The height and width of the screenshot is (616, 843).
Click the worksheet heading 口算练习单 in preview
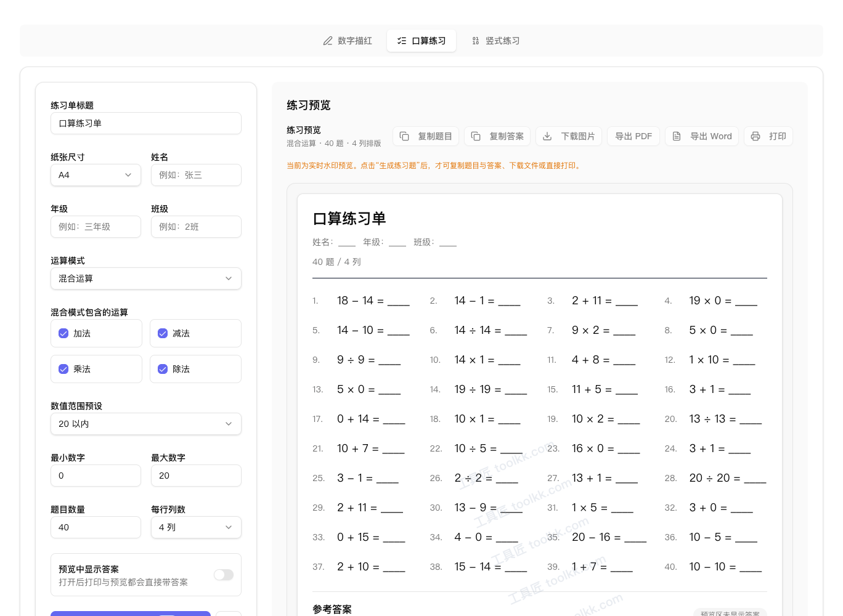pyautogui.click(x=349, y=219)
